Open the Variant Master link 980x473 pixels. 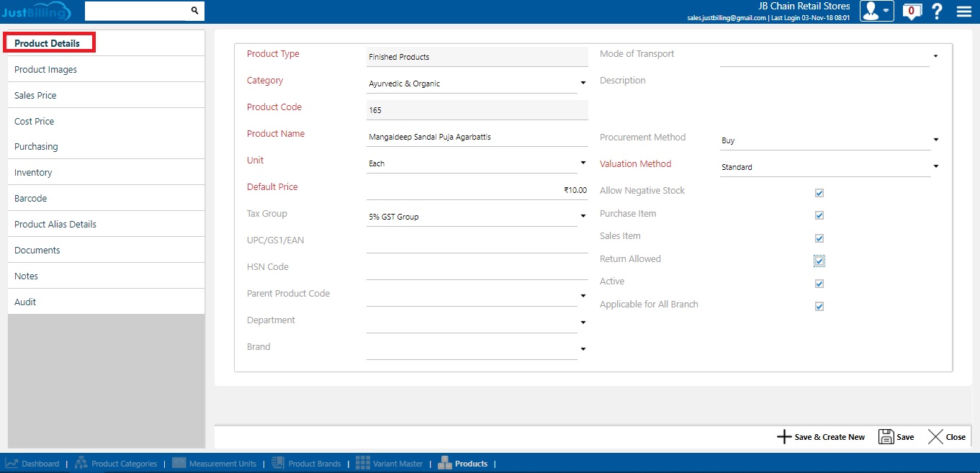coord(398,464)
